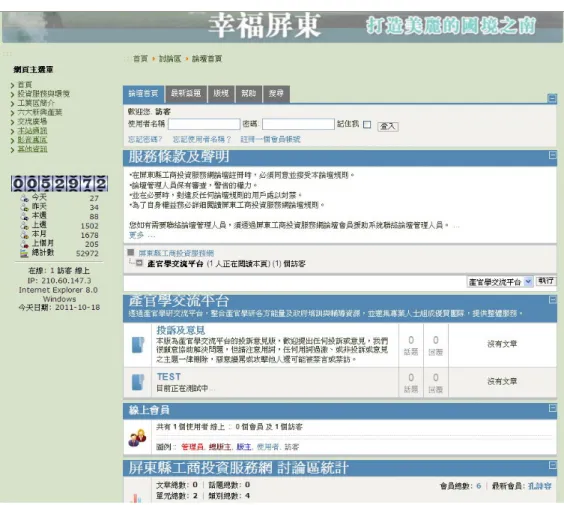The width and height of the screenshot is (564, 505).
Task: Follow the 忘記使用者名稱? link
Action: tap(202, 140)
